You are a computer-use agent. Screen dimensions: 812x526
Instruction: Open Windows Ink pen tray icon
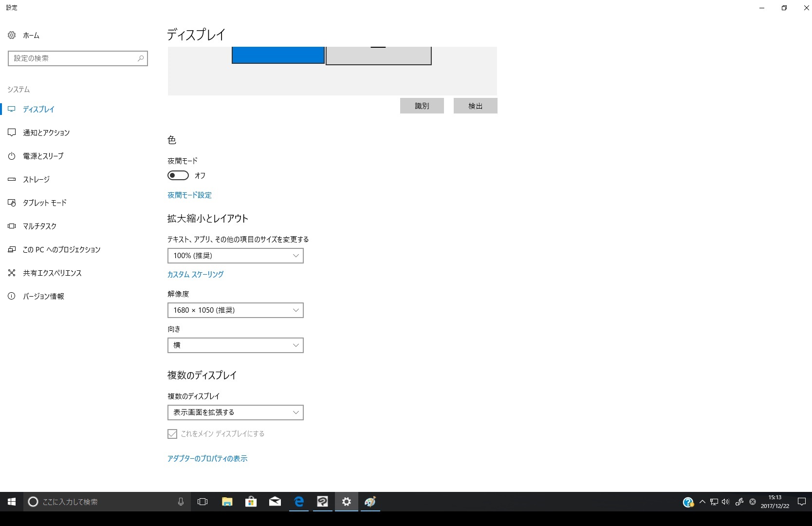pos(739,502)
